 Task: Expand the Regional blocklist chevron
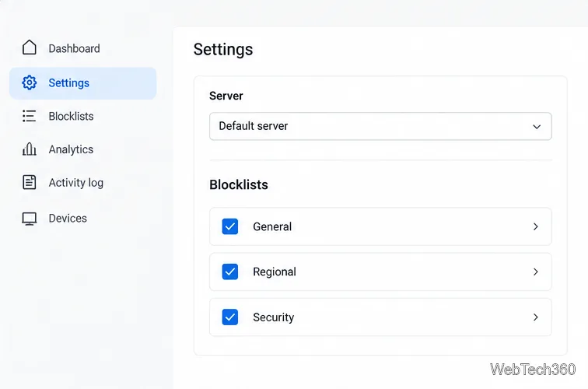[x=535, y=272]
